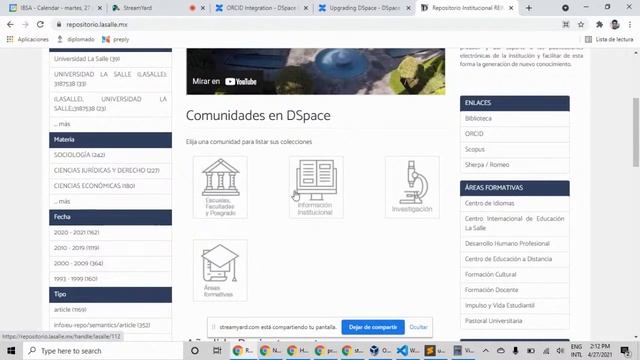Click Ocultar on the sharing bar
The width and height of the screenshot is (640, 360).
(418, 327)
